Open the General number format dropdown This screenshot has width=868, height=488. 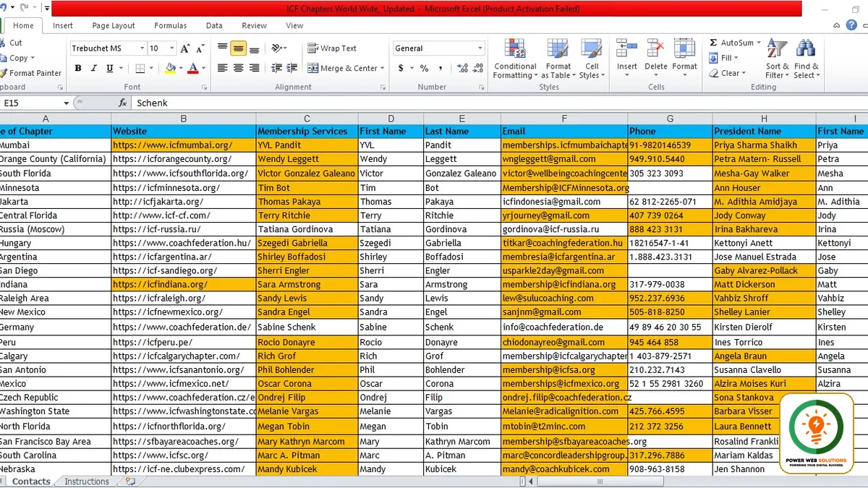pos(480,48)
